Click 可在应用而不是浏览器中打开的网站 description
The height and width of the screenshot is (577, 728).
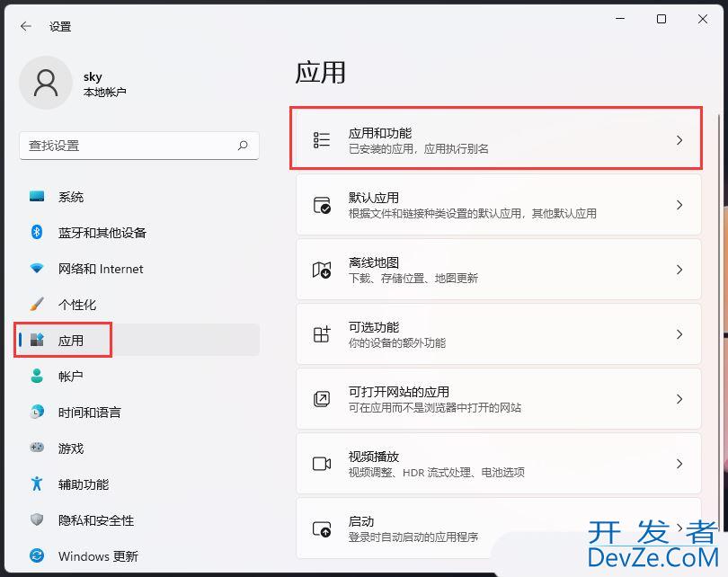(435, 407)
